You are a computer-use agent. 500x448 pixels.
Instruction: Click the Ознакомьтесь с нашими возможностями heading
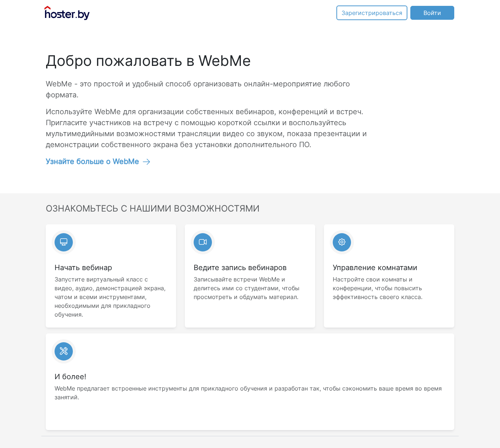click(153, 209)
